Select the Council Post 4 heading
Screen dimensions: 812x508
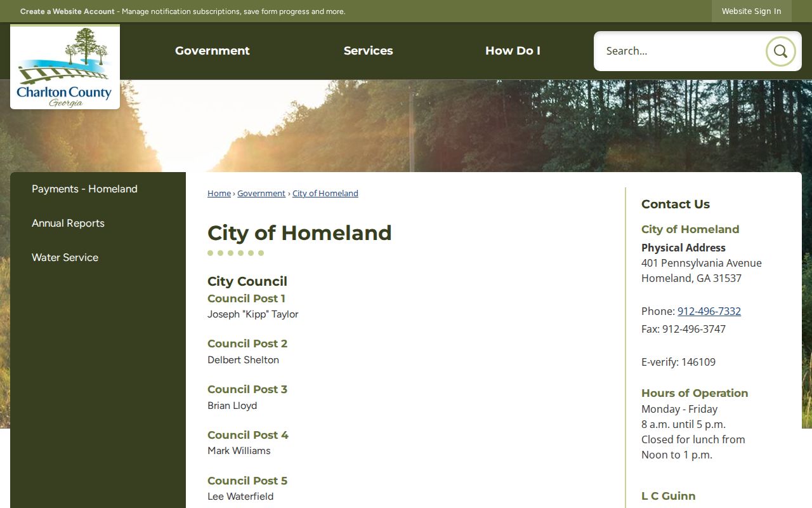pos(248,435)
